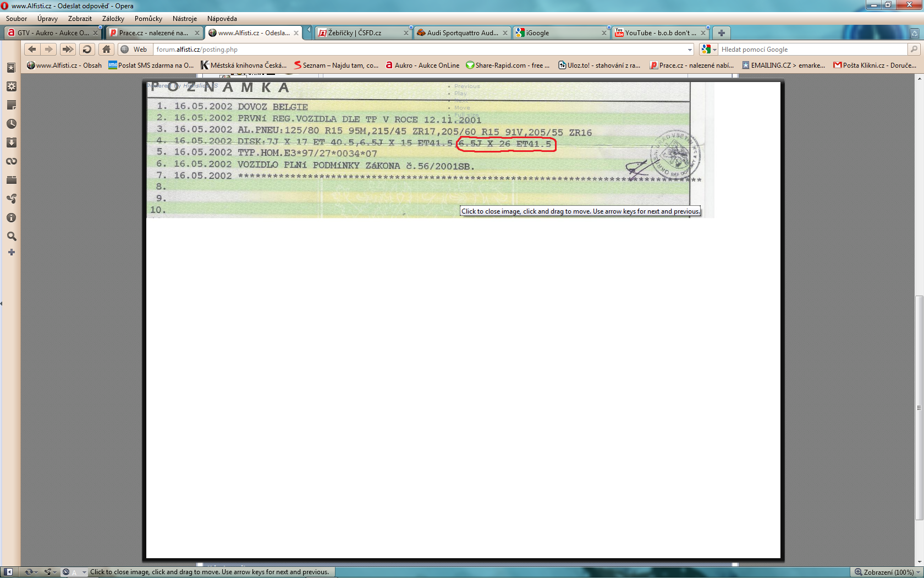Expand the address bar history dropdown
The image size is (924, 578).
tap(690, 50)
